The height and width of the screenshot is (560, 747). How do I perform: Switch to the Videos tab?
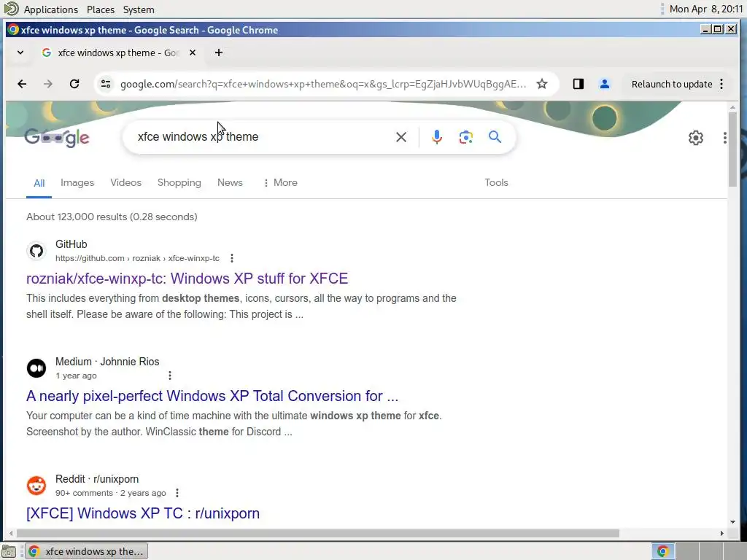click(125, 183)
